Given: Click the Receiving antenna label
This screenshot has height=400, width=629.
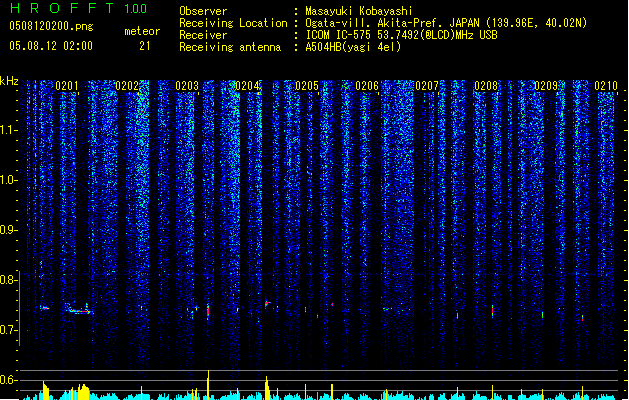Looking at the screenshot, I should tap(230, 47).
